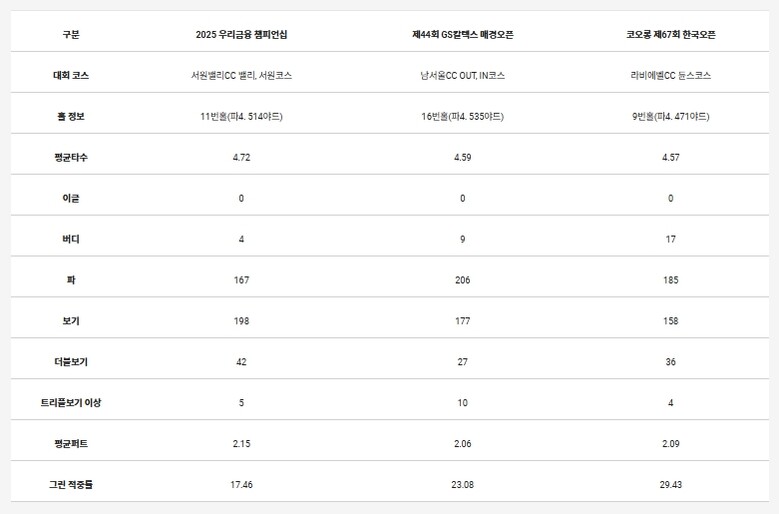Click the 그린 적중률 value 23.08
The height and width of the screenshot is (514, 779).
[x=462, y=484]
